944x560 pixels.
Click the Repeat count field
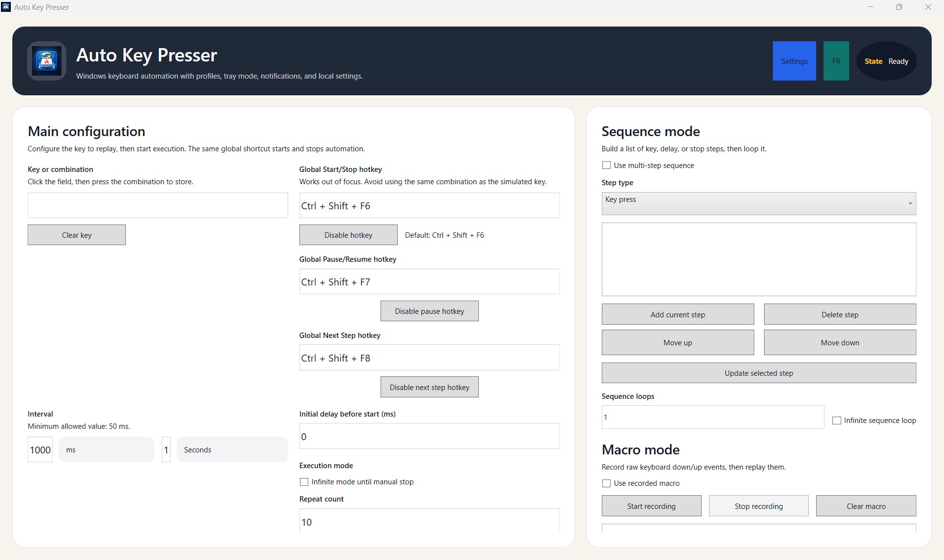[429, 521]
